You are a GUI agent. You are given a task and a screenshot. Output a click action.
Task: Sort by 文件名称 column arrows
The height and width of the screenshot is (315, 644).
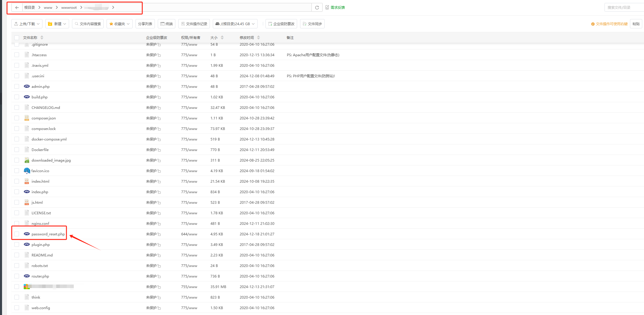[42, 37]
